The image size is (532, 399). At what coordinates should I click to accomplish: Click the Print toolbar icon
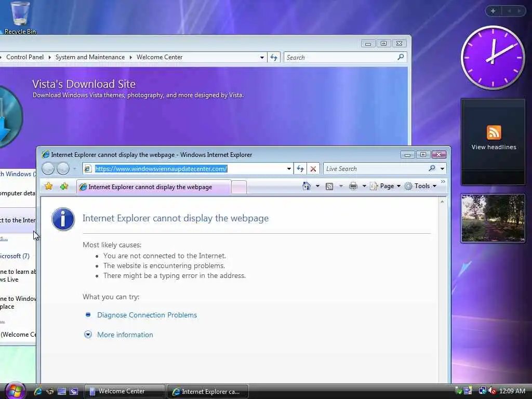(x=353, y=186)
